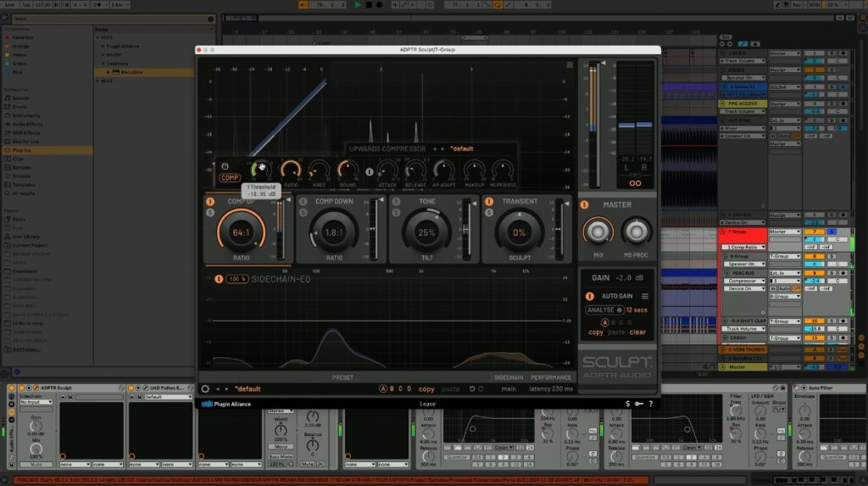The image size is (868, 486).
Task: Click the hamburger menu in graph corner
Action: point(570,64)
